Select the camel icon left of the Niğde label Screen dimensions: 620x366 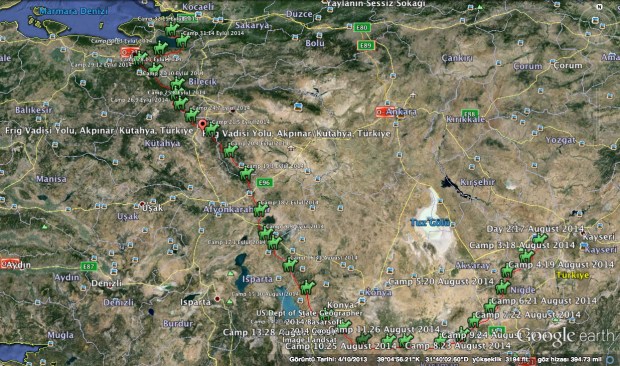click(x=503, y=287)
